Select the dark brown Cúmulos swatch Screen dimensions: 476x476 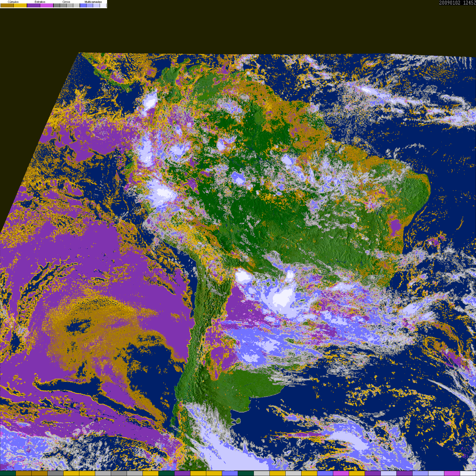coord(7,5)
